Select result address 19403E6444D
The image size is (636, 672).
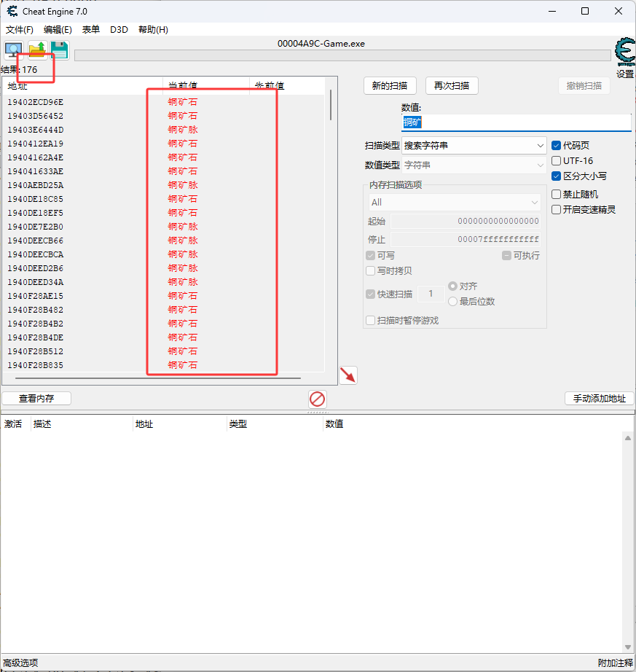[x=35, y=130]
